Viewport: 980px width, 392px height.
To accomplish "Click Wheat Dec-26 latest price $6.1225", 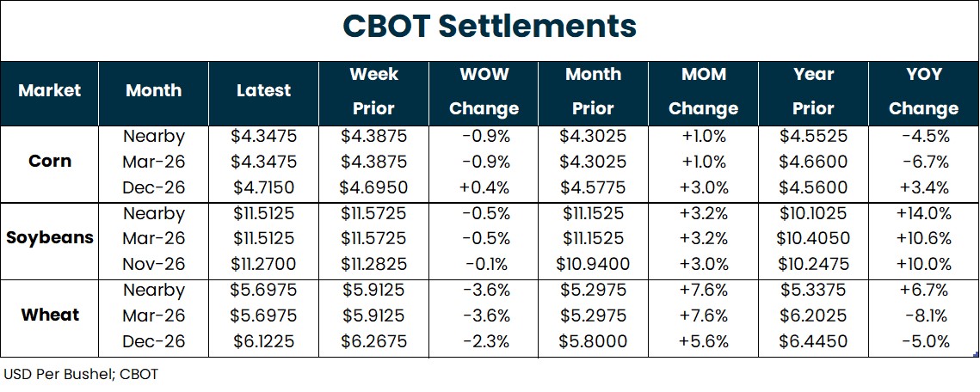I will 263,341.
